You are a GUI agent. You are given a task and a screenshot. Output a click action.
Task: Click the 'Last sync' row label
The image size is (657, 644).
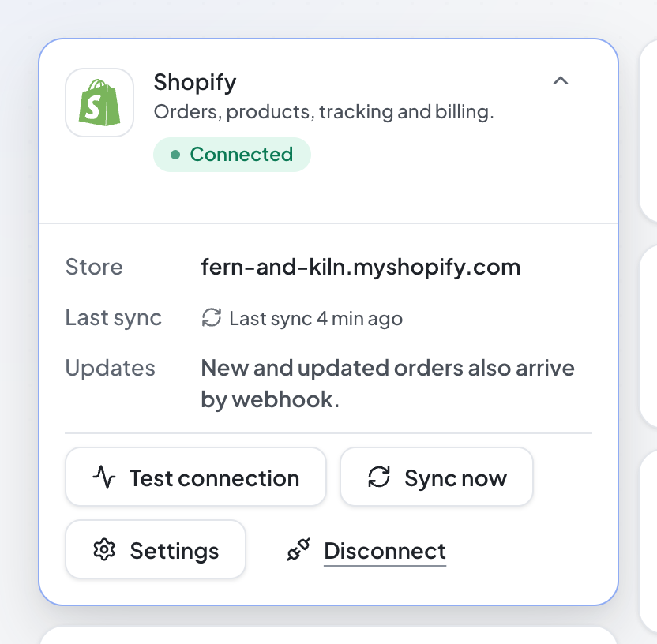(x=114, y=318)
